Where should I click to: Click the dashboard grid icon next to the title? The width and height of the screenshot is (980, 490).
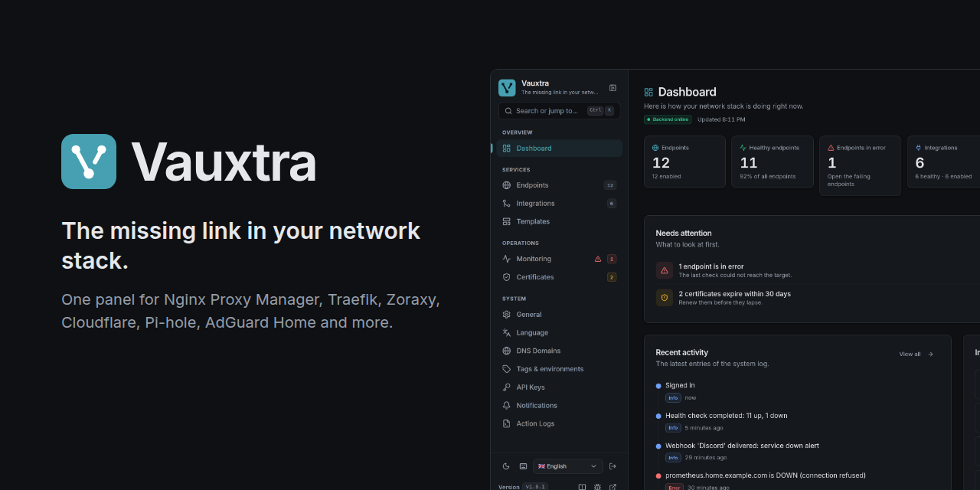click(648, 92)
